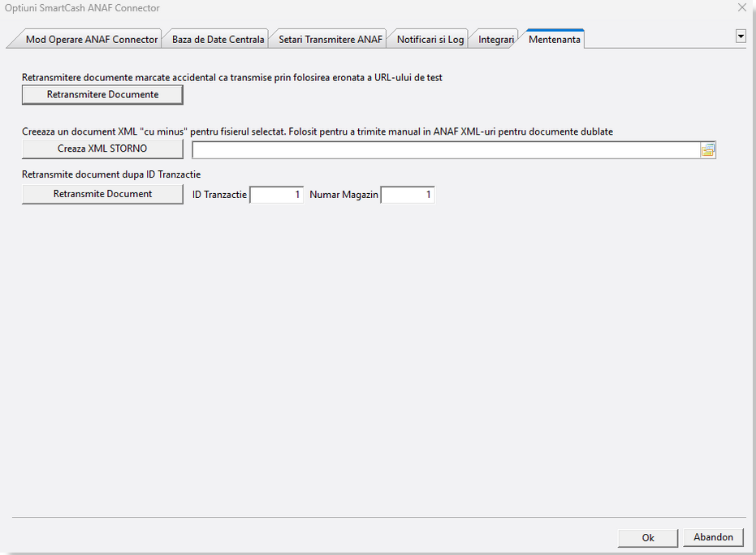Focus the XML file path field
Screen dimensions: 756x555
[x=447, y=150]
